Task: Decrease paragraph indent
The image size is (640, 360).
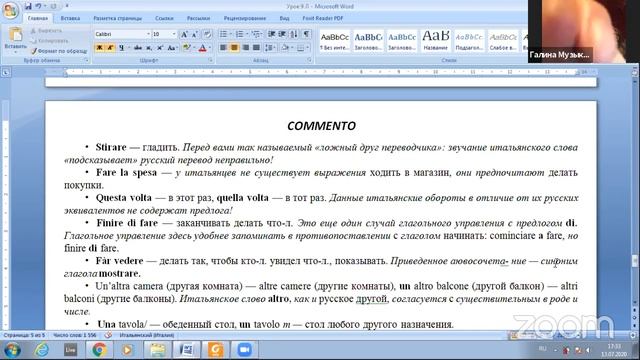Action: pyautogui.click(x=271, y=34)
